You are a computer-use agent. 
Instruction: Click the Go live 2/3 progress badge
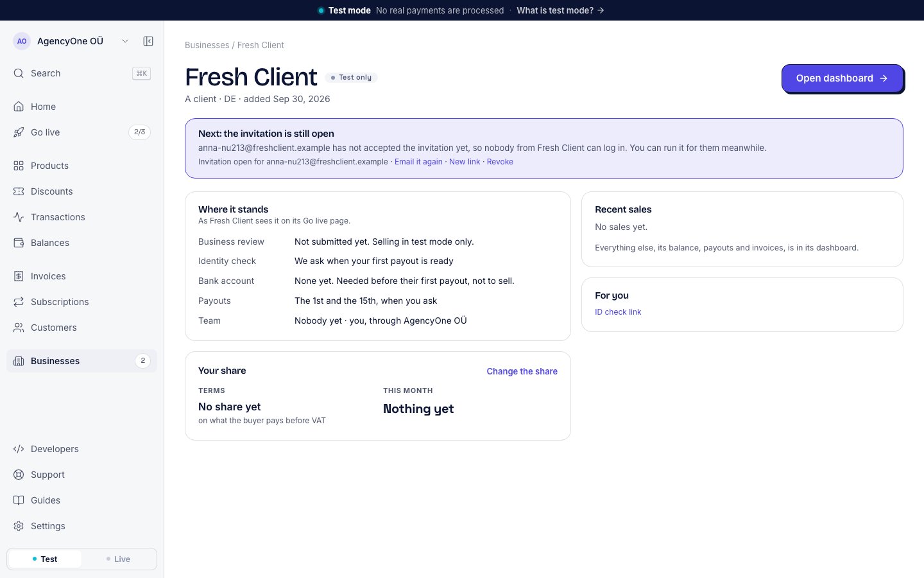click(x=139, y=132)
